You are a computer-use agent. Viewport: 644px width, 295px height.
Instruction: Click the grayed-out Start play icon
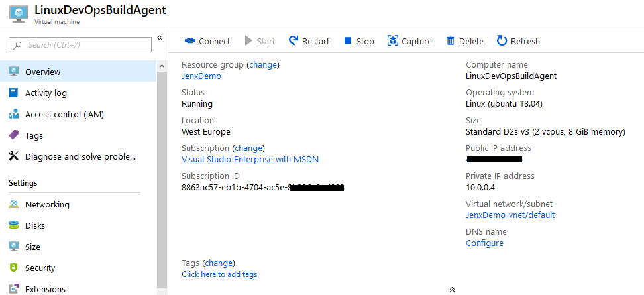(x=248, y=41)
